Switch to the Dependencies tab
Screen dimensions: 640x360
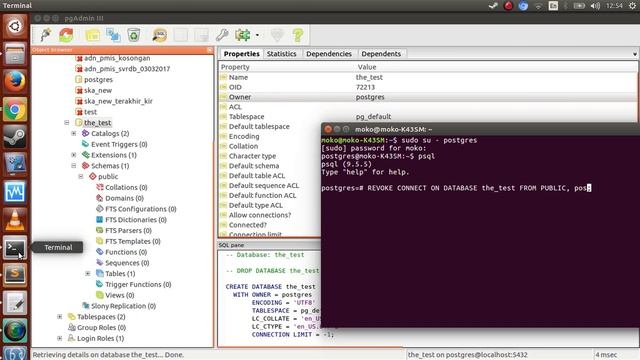point(329,54)
